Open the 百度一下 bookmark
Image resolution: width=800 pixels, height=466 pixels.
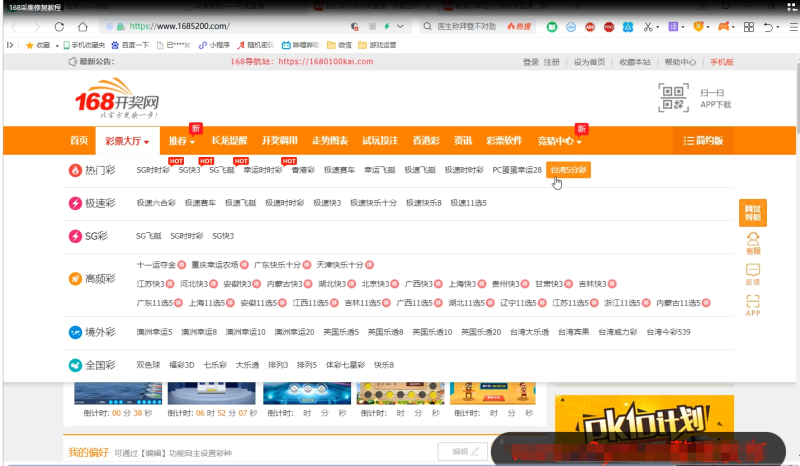click(x=130, y=45)
